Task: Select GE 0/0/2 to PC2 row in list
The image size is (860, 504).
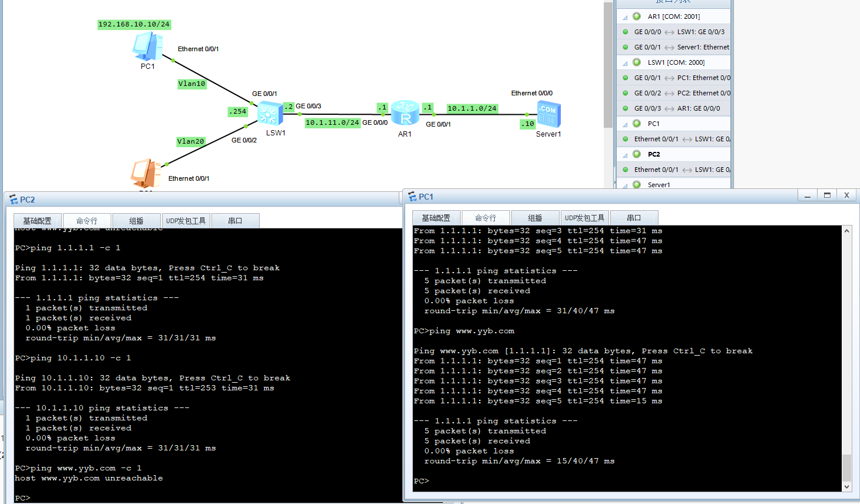Action: coord(673,93)
